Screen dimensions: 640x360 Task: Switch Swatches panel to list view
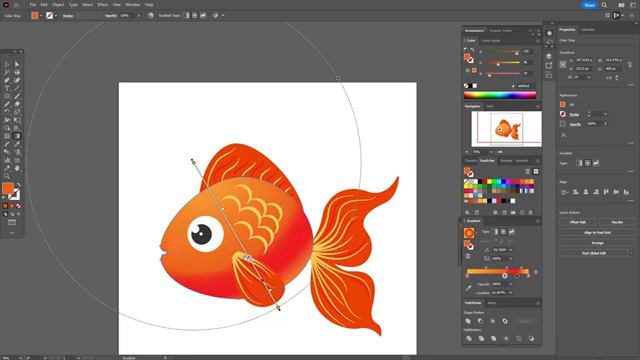pos(527,171)
